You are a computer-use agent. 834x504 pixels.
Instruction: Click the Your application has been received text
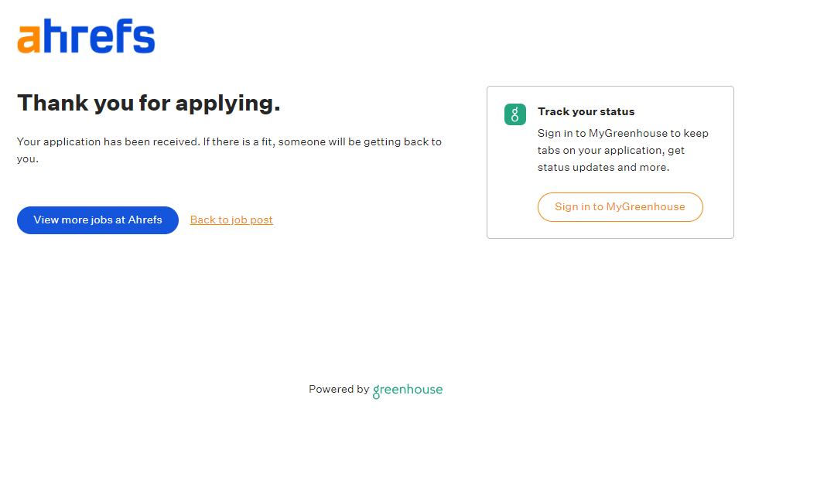point(108,141)
